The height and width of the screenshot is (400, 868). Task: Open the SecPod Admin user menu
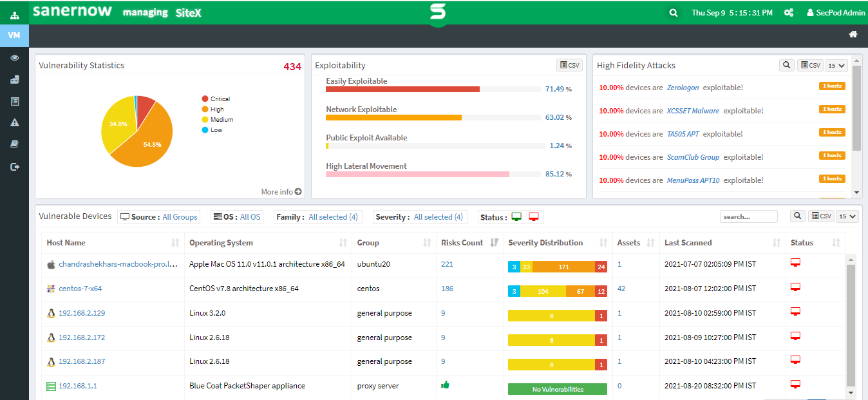click(835, 13)
